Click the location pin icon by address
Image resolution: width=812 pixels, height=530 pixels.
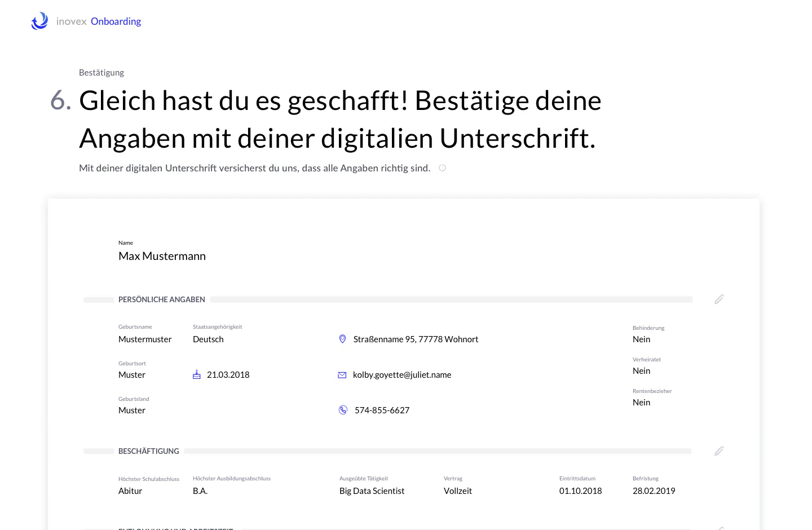pyautogui.click(x=342, y=339)
